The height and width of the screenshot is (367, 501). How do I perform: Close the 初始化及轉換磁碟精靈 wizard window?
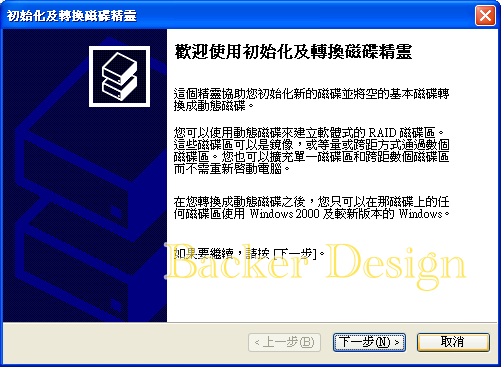tap(485, 15)
